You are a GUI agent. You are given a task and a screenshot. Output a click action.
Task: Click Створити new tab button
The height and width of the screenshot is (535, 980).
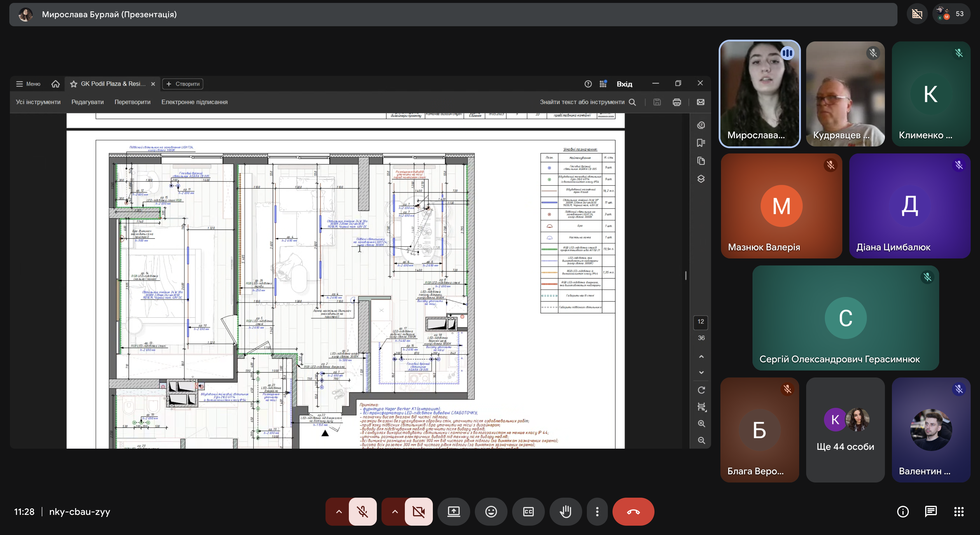pyautogui.click(x=183, y=84)
